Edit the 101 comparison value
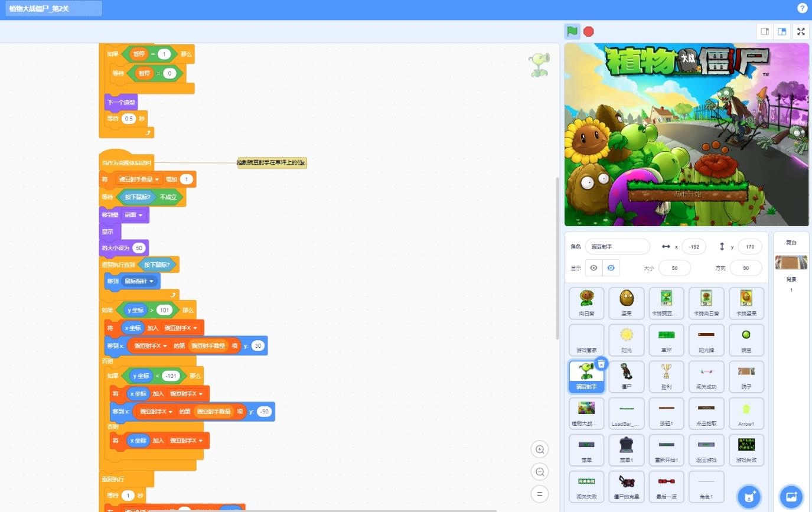This screenshot has width=812, height=512. [164, 310]
